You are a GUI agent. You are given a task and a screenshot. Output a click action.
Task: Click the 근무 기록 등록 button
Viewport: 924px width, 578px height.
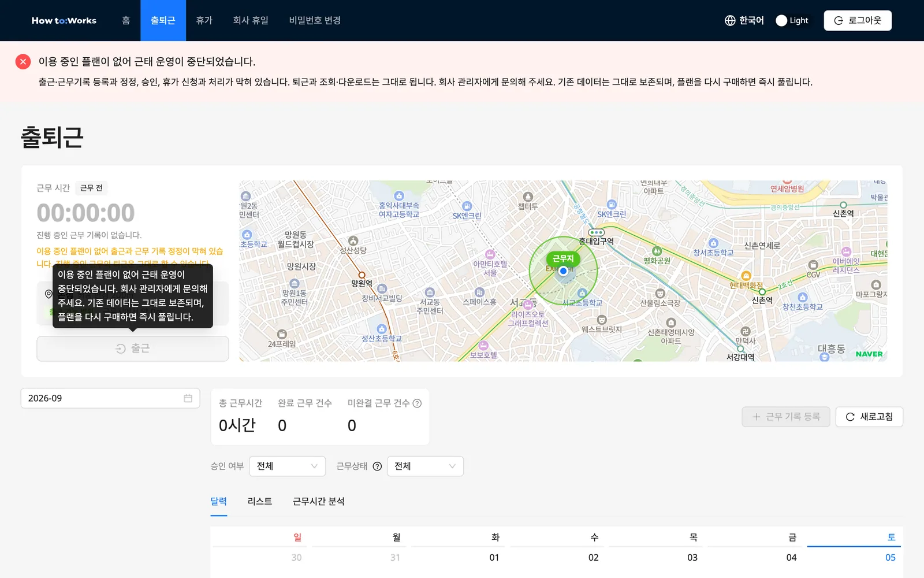point(786,417)
